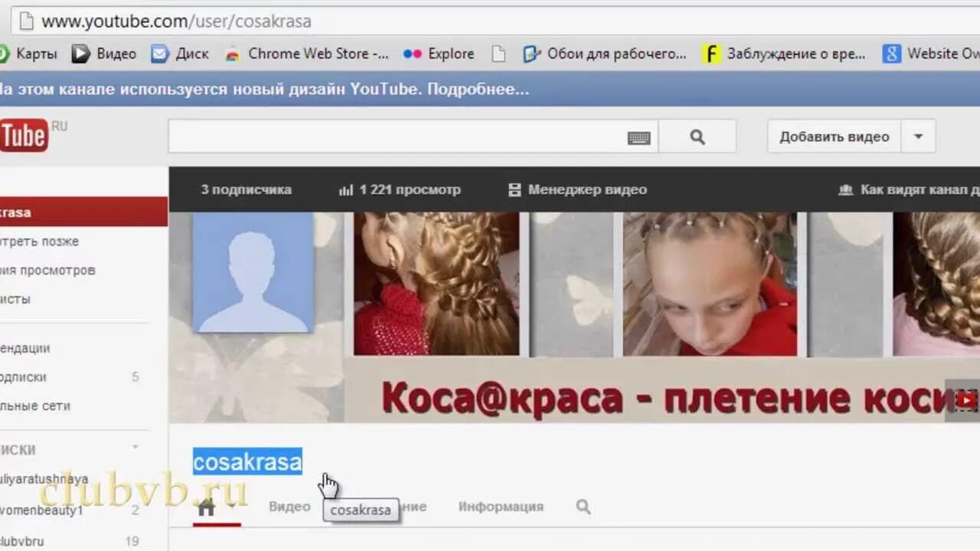Open Менеджер видео
This screenshot has height=551, width=980.
pos(577,190)
